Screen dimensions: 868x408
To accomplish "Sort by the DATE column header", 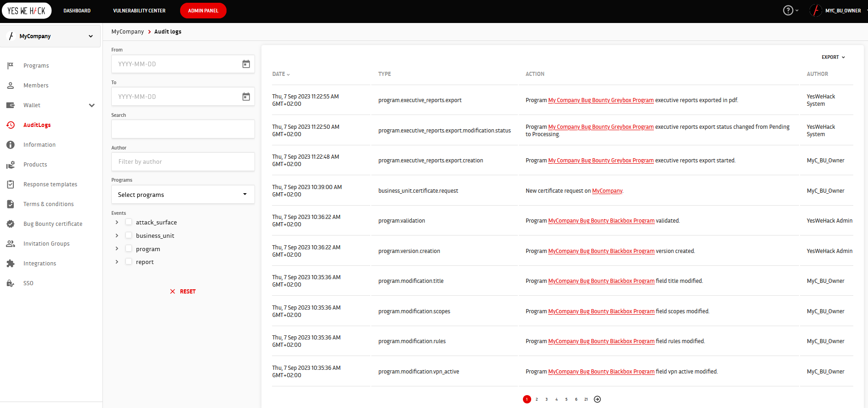I will [x=281, y=74].
